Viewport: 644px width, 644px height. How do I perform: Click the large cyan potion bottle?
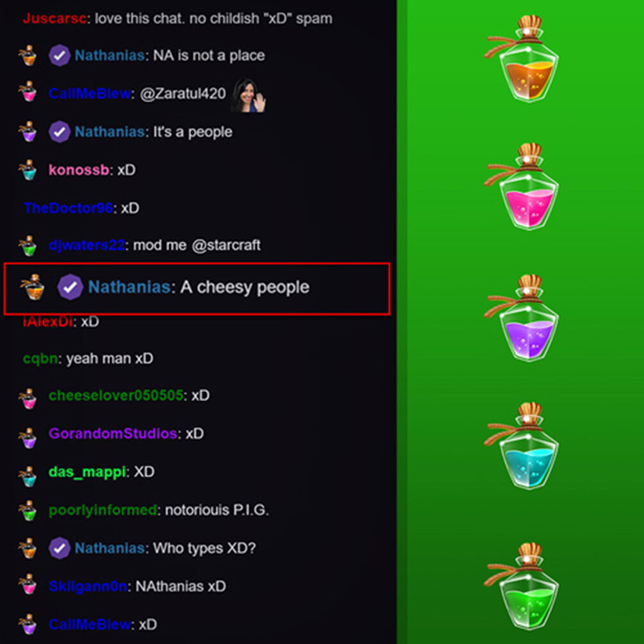(522, 445)
